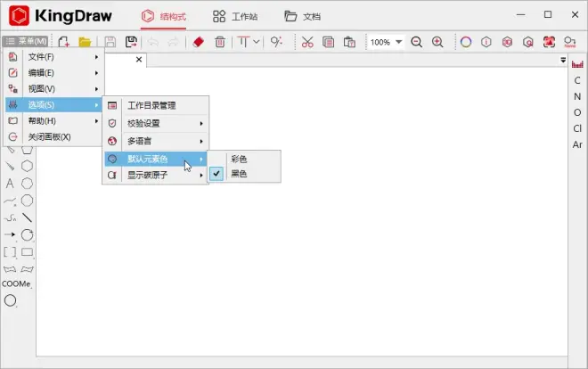
Task: Expand the 校验设置 submenu
Action: click(x=155, y=123)
